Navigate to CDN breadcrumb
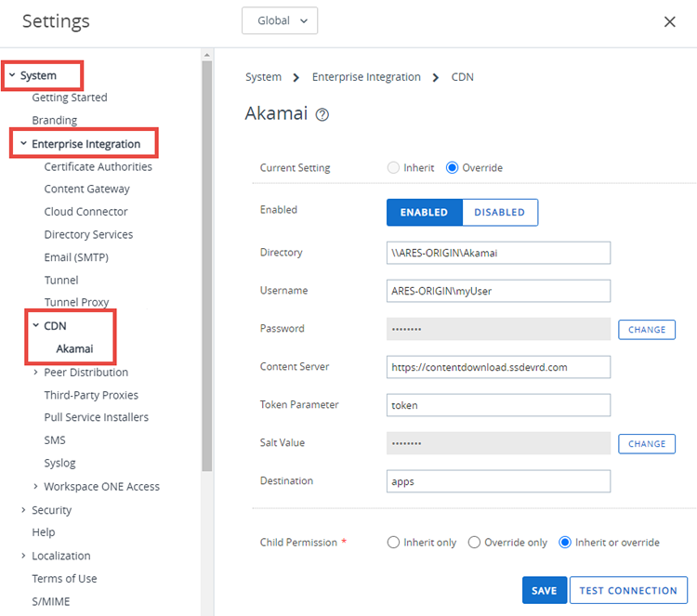The image size is (697, 616). (462, 77)
